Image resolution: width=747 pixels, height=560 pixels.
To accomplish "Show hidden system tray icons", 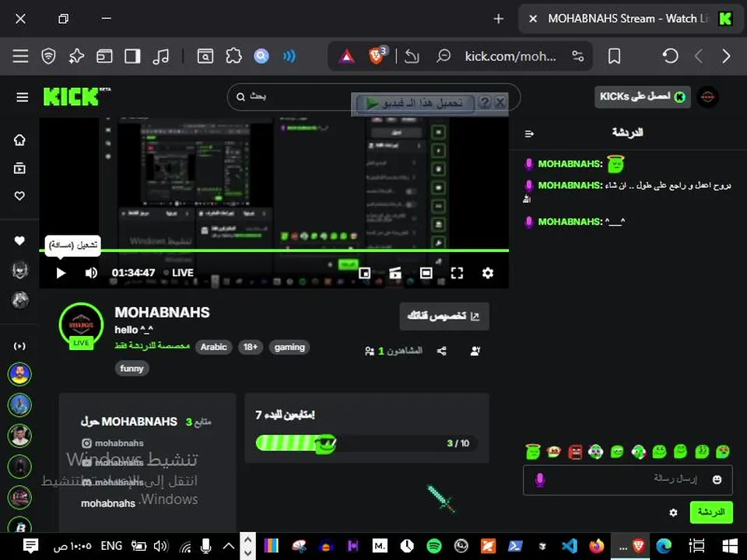I will tap(229, 546).
